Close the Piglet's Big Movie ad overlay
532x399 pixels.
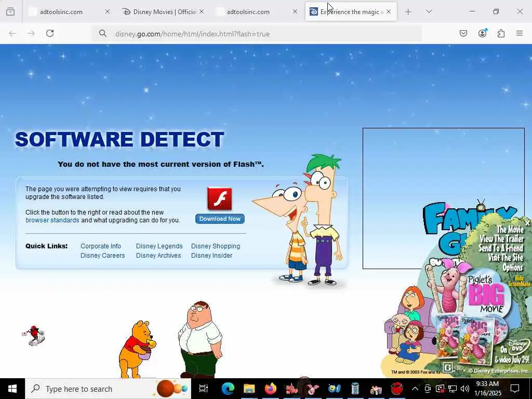pos(527,223)
